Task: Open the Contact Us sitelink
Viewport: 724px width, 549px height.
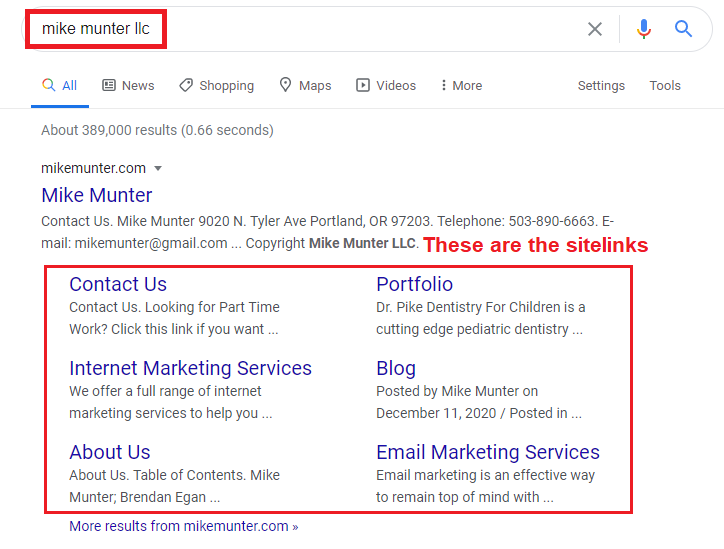Action: coord(118,284)
